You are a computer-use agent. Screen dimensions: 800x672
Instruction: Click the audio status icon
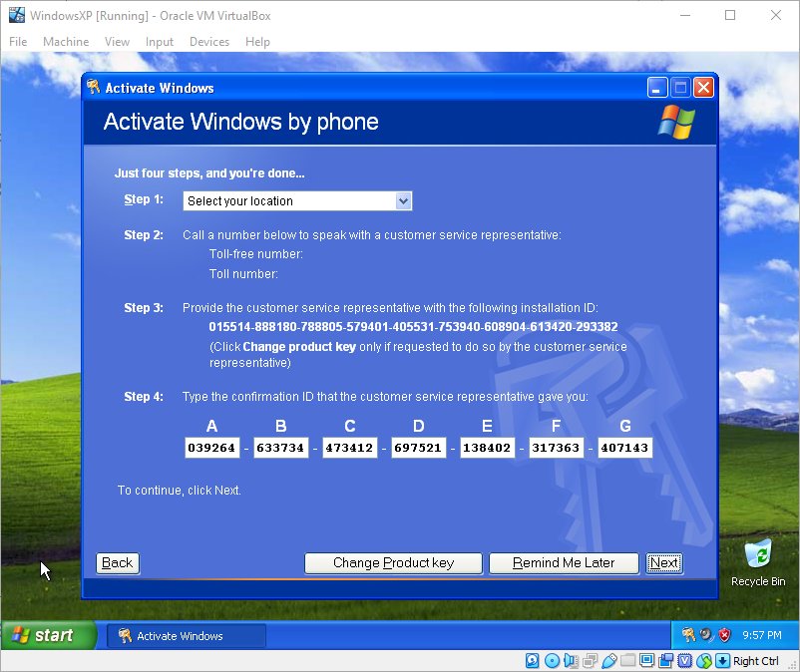[571, 661]
